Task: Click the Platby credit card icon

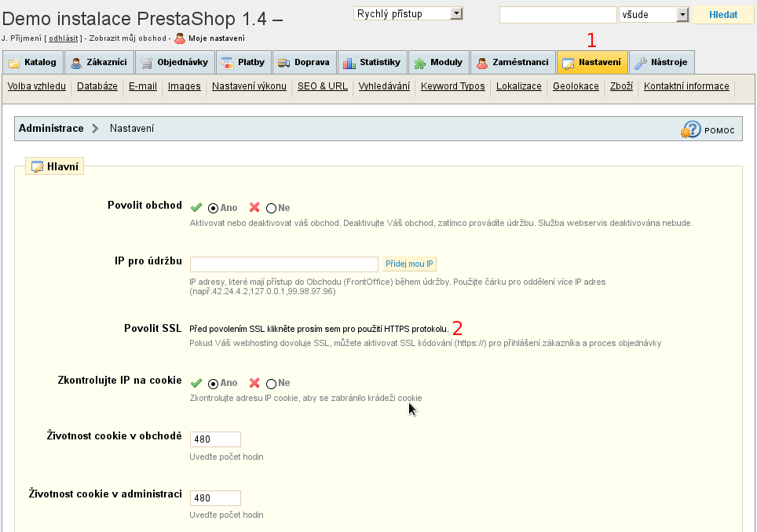Action: (228, 63)
